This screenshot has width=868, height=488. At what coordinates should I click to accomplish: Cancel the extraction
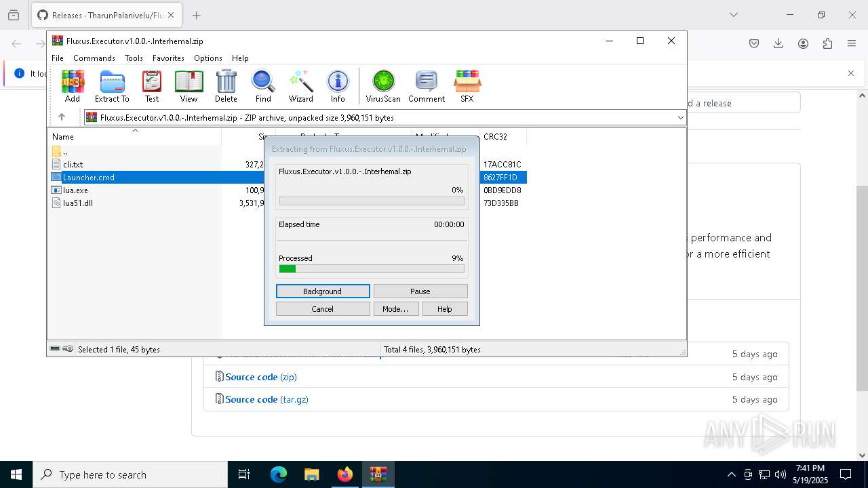click(x=323, y=309)
